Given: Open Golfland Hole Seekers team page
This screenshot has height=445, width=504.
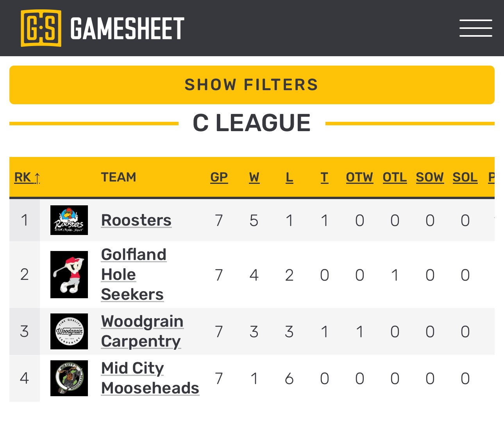Looking at the screenshot, I should point(133,274).
